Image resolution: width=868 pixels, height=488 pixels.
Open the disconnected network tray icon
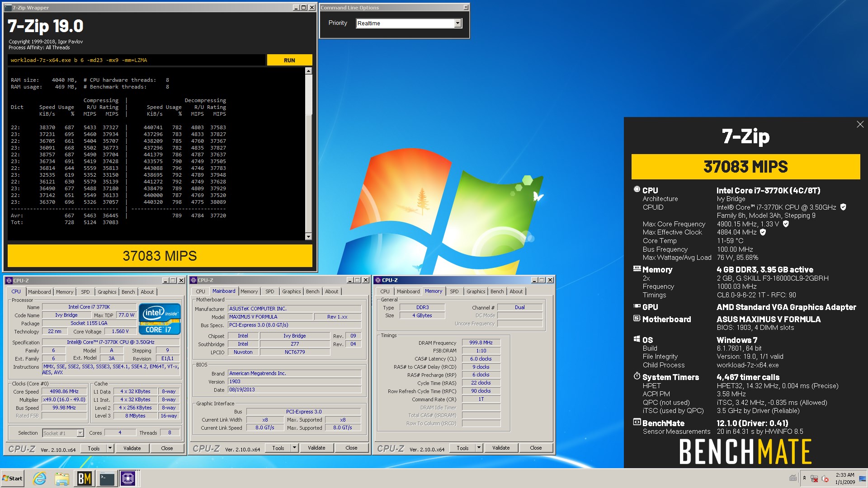tap(814, 478)
